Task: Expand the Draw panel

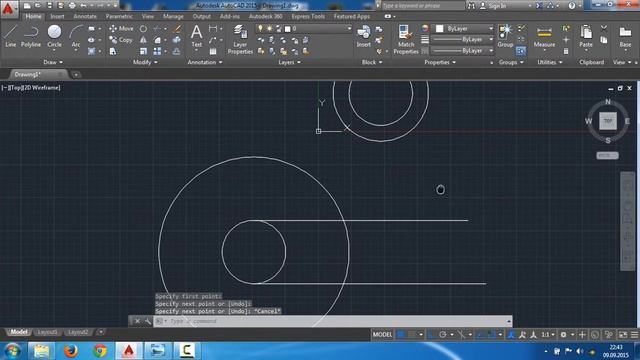Action: (x=53, y=62)
